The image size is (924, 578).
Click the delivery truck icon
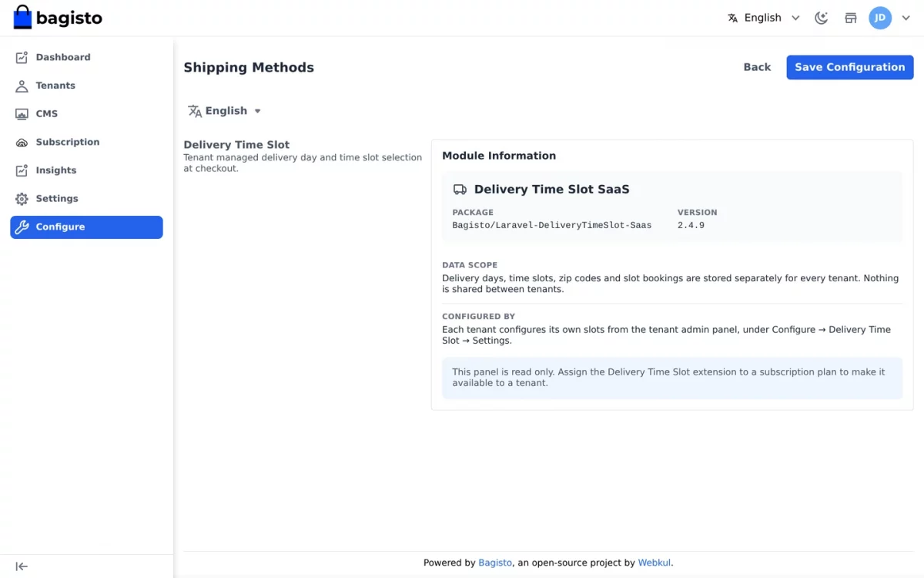[x=460, y=190]
